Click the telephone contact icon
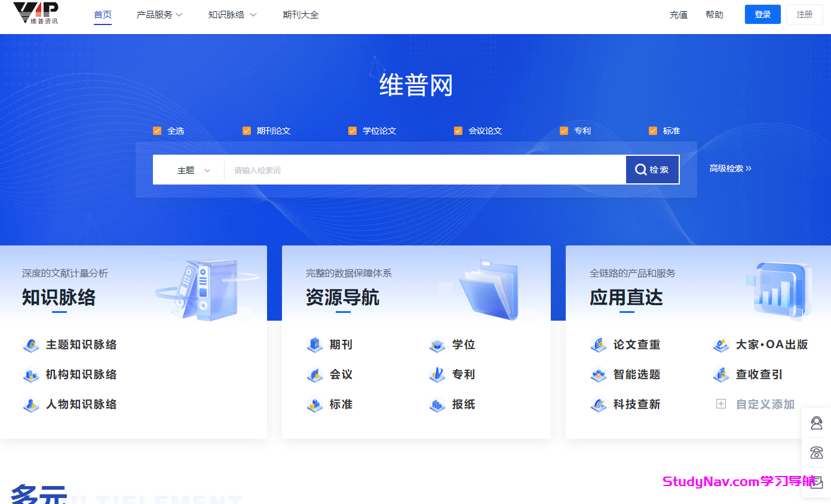 [817, 453]
